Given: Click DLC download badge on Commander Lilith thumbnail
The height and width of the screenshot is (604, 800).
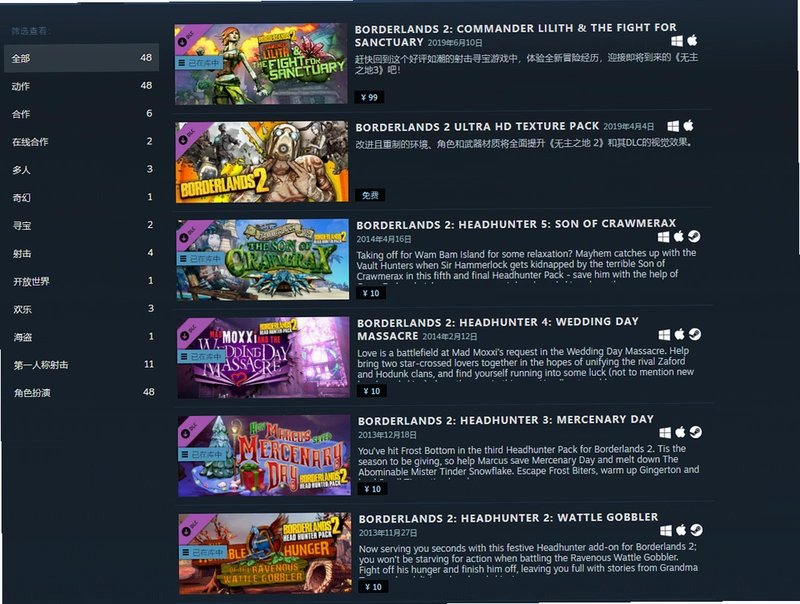Looking at the screenshot, I should pyautogui.click(x=187, y=38).
